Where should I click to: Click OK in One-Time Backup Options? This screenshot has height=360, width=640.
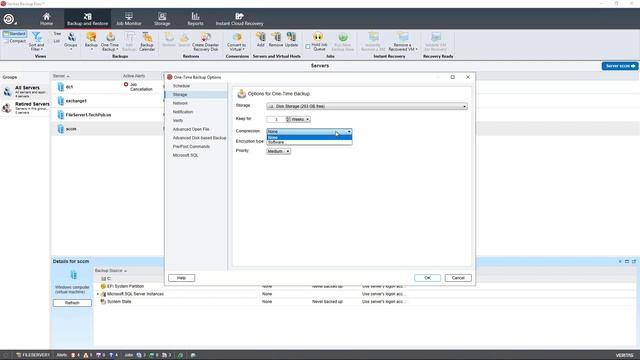(427, 278)
